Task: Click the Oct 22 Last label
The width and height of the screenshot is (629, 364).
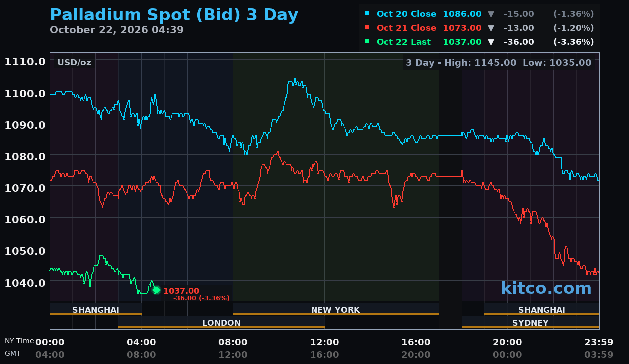Action: [403, 42]
